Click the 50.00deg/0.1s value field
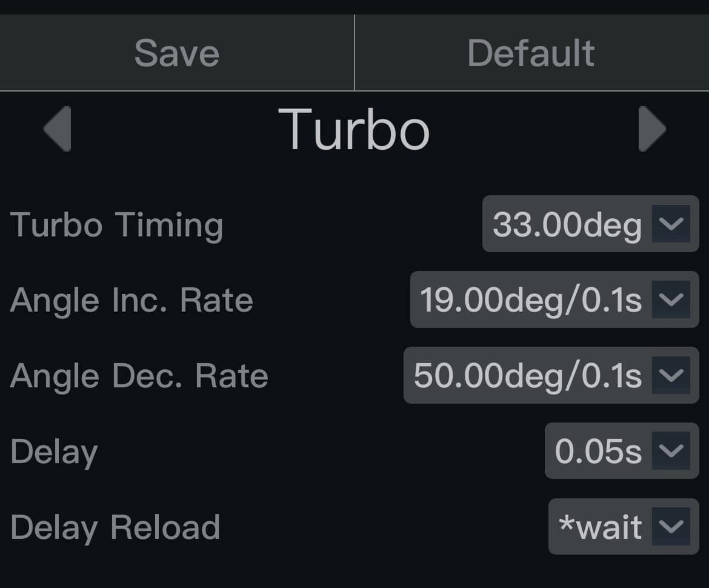Image resolution: width=709 pixels, height=588 pixels. click(x=527, y=376)
